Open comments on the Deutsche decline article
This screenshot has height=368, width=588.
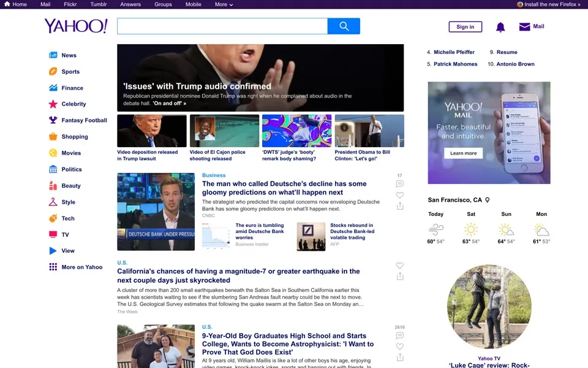coord(400,183)
